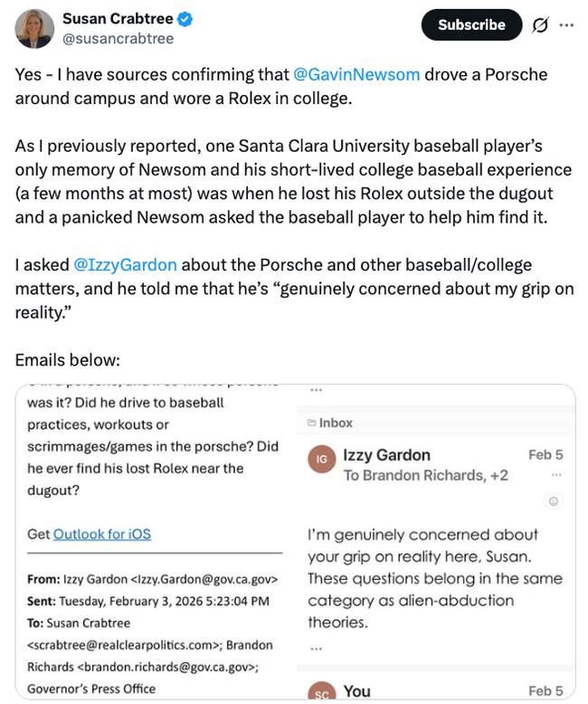Click the Inbox folder icon
588x704 pixels.
[x=312, y=423]
